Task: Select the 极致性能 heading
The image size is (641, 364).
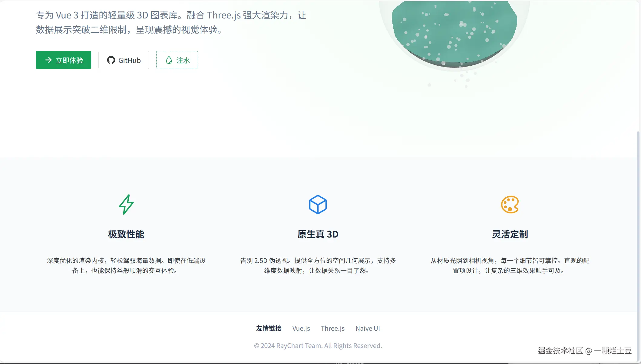Action: (126, 234)
